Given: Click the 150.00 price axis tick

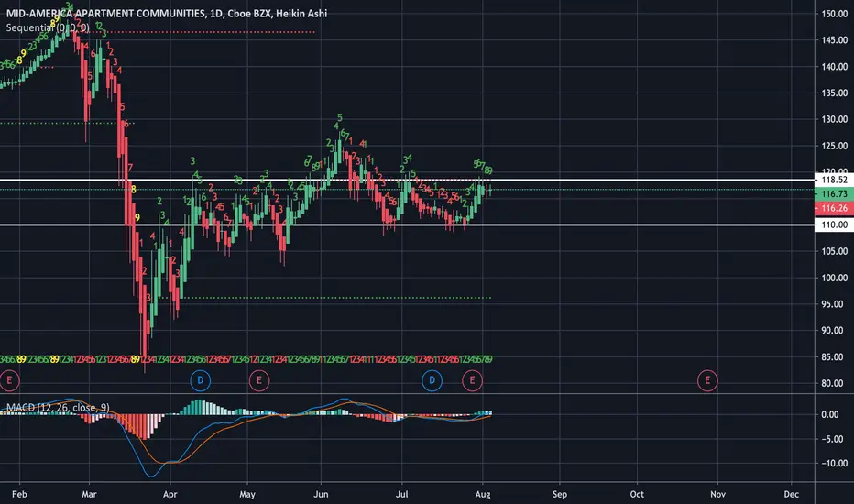Looking at the screenshot, I should coord(835,14).
